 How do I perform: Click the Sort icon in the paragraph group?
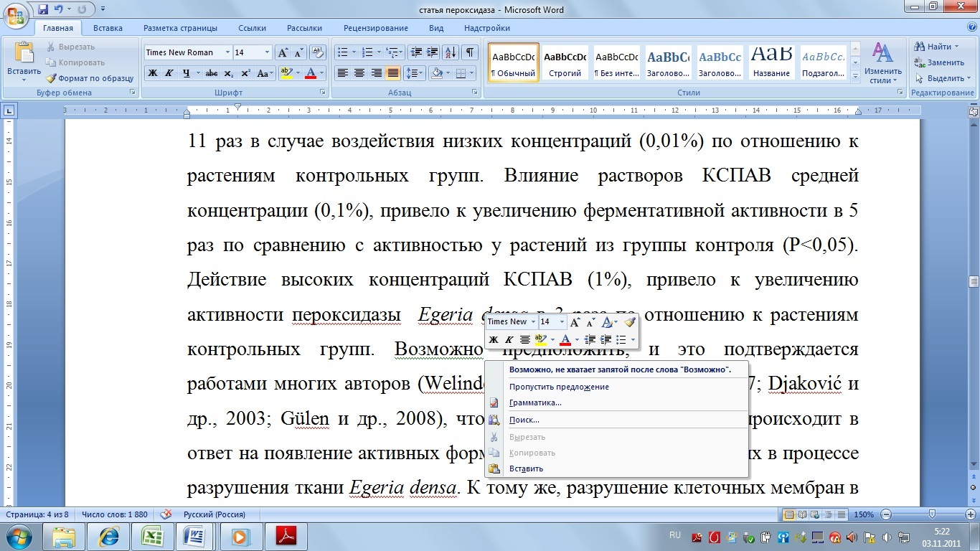click(451, 52)
